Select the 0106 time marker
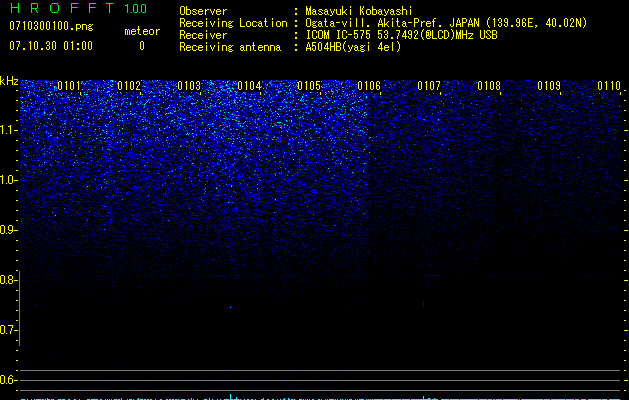The image size is (629, 400). tap(369, 86)
